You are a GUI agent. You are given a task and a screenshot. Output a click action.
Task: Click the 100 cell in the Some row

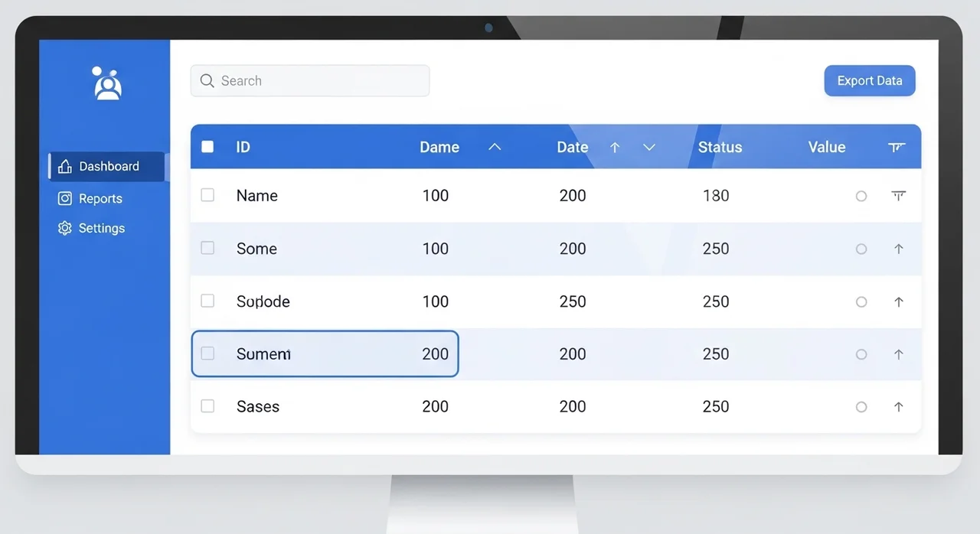[436, 249]
